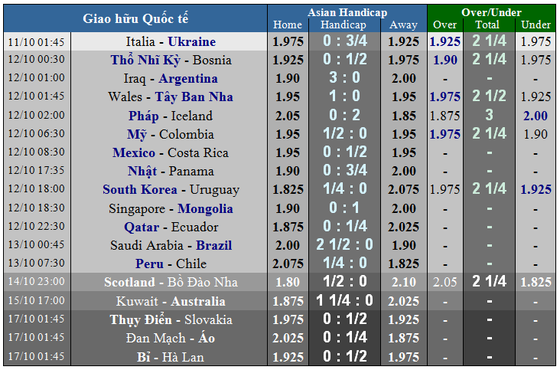Click the Giao hữu Quốc tế header
The height and width of the screenshot is (370, 560).
coord(135,19)
